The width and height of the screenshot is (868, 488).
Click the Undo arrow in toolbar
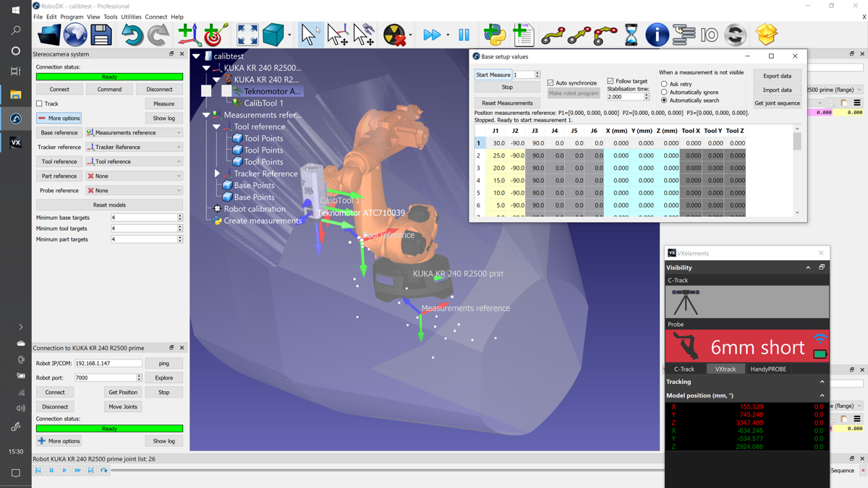point(132,35)
